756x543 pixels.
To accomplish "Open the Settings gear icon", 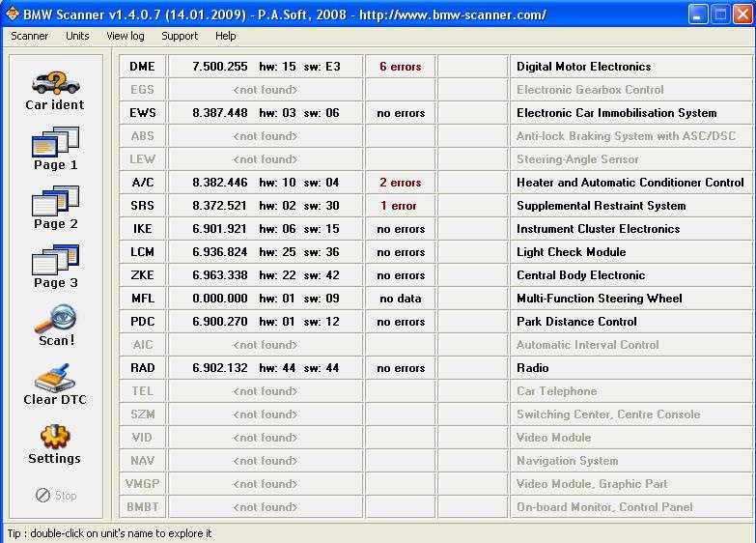I will [55, 437].
